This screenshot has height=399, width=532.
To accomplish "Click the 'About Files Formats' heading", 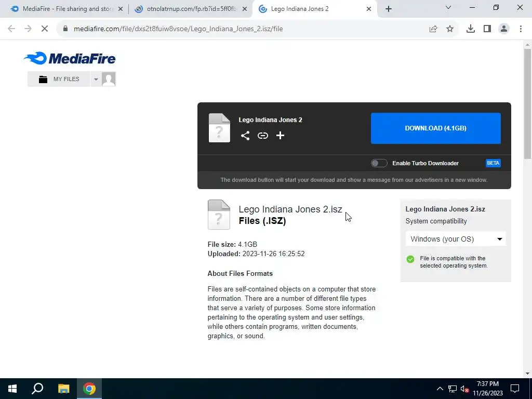I will pyautogui.click(x=240, y=273).
